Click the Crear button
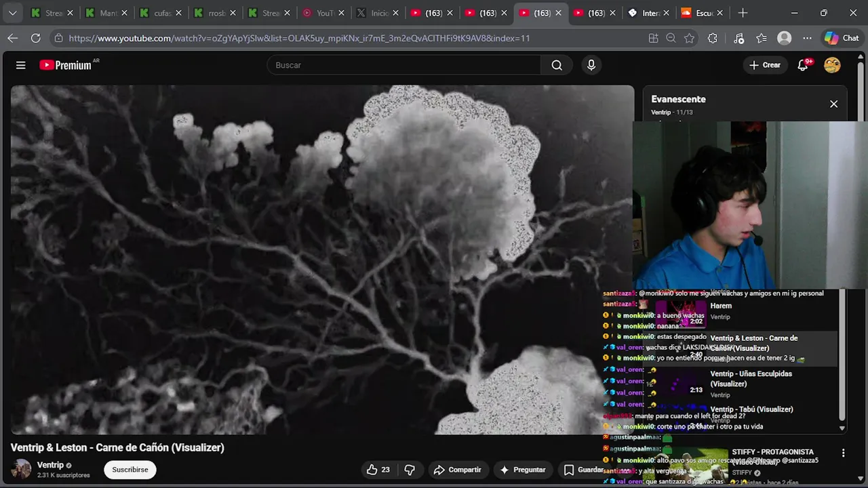This screenshot has width=868, height=488. (x=765, y=65)
